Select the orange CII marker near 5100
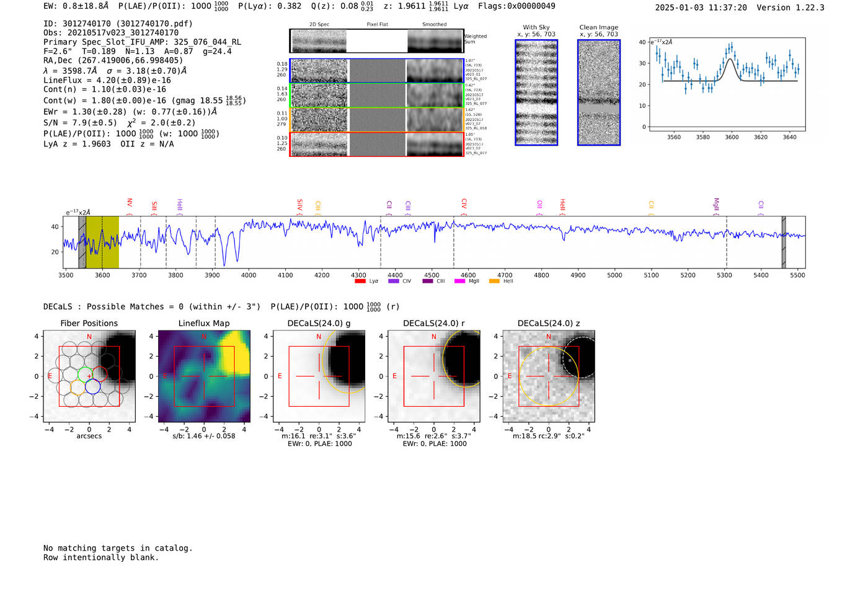This screenshot has width=868, height=591. [x=651, y=208]
